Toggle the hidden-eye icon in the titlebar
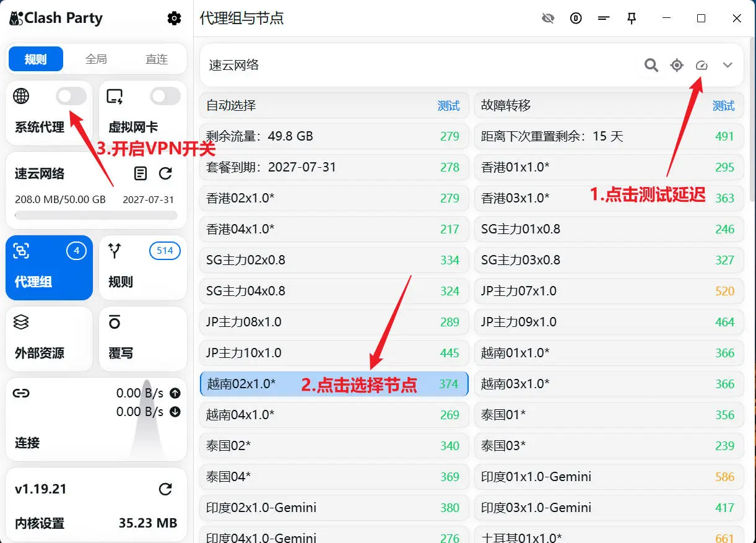 click(x=548, y=18)
